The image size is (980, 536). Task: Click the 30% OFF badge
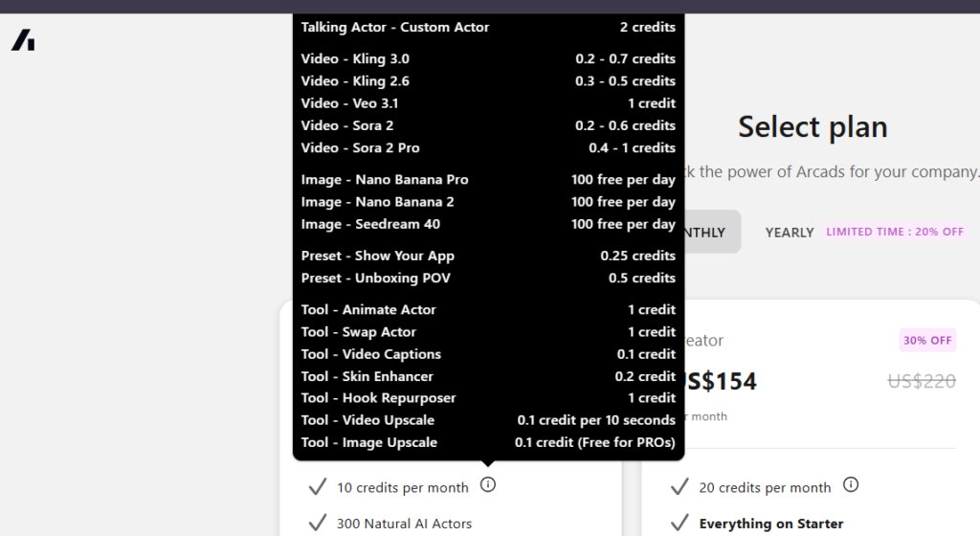pyautogui.click(x=927, y=341)
